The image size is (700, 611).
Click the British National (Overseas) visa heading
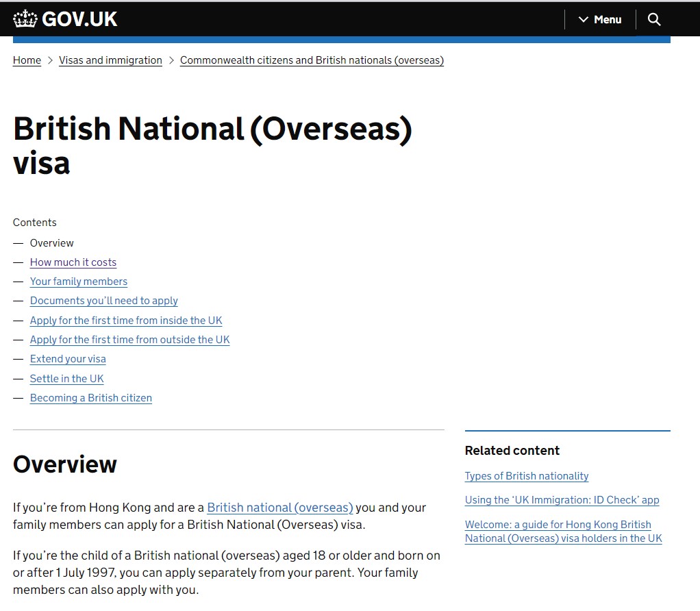tap(212, 146)
